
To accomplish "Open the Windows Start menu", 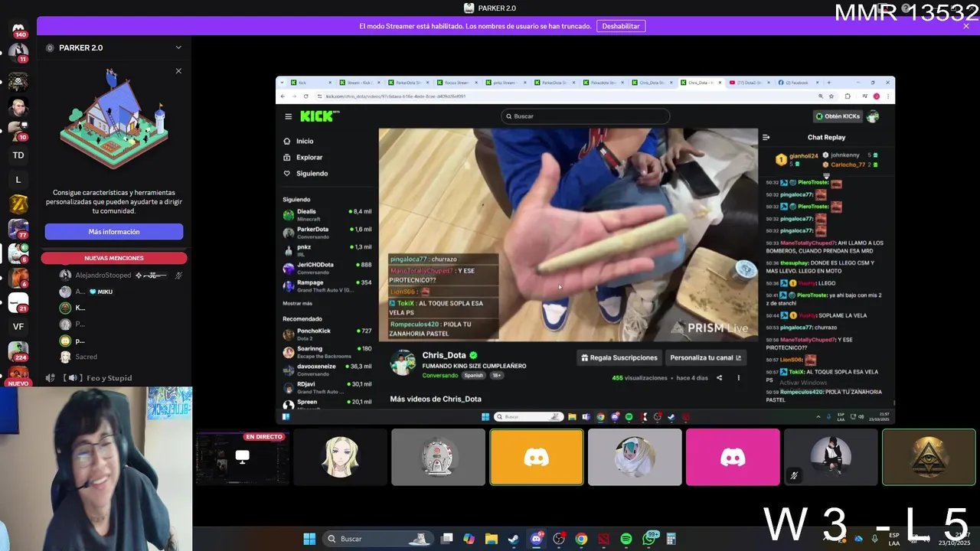I will click(x=309, y=539).
